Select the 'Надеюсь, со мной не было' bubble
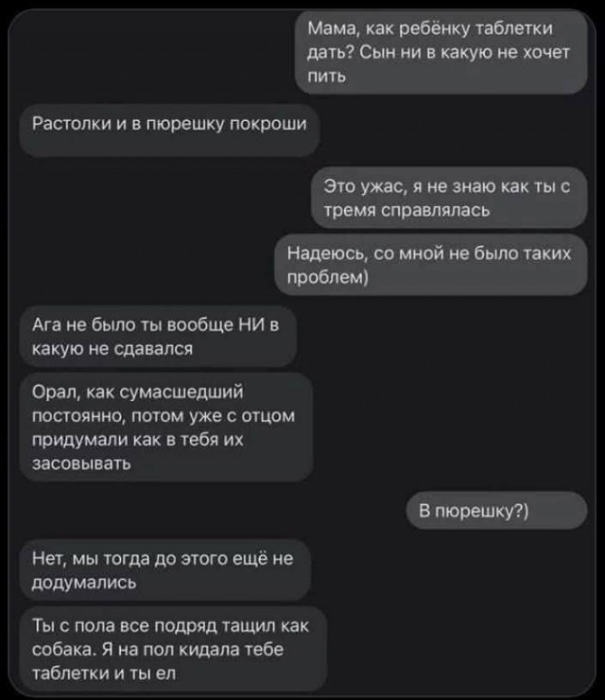 (x=431, y=265)
